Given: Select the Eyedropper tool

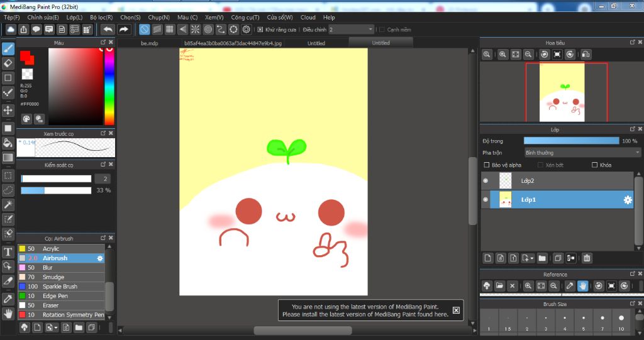Looking at the screenshot, I should pyautogui.click(x=8, y=299).
